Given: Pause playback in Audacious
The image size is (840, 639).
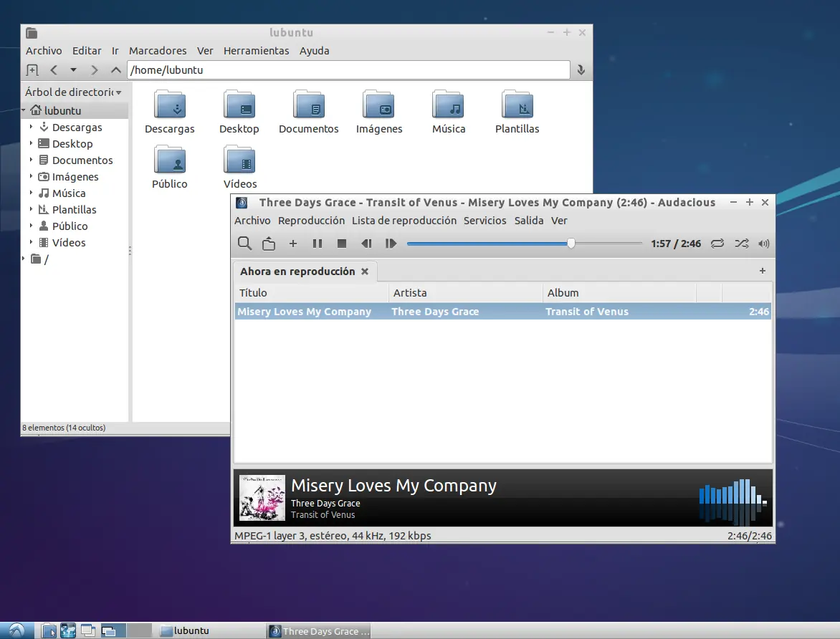Looking at the screenshot, I should click(x=317, y=244).
